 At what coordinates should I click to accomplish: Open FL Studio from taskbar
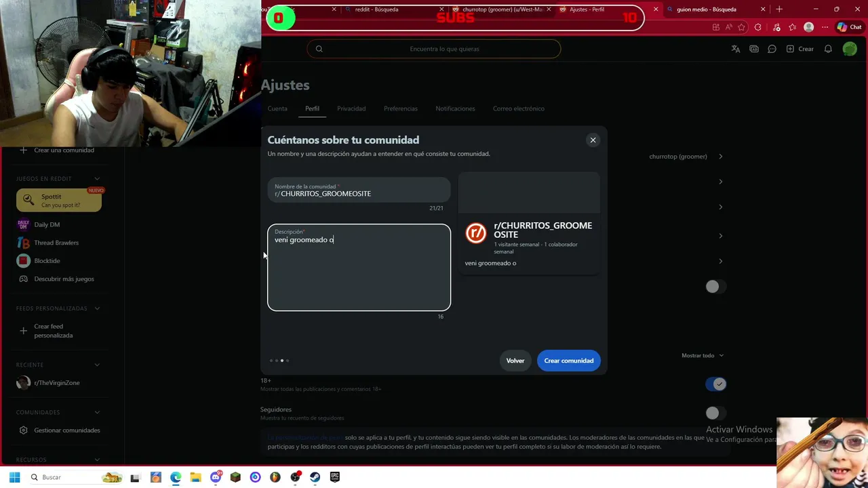pos(275,477)
